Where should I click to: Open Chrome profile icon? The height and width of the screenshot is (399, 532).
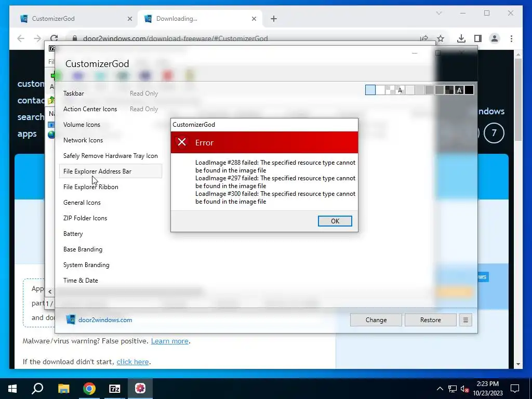pyautogui.click(x=495, y=38)
